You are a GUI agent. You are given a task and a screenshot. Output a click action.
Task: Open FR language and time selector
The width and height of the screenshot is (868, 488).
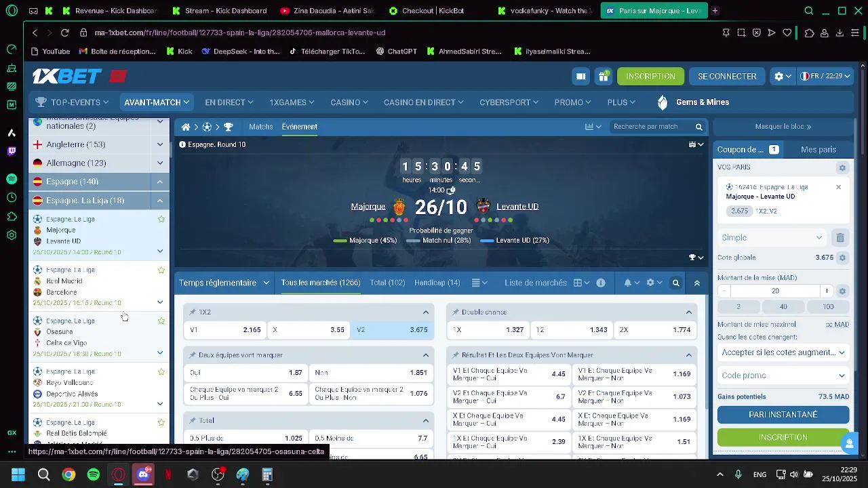coord(825,77)
